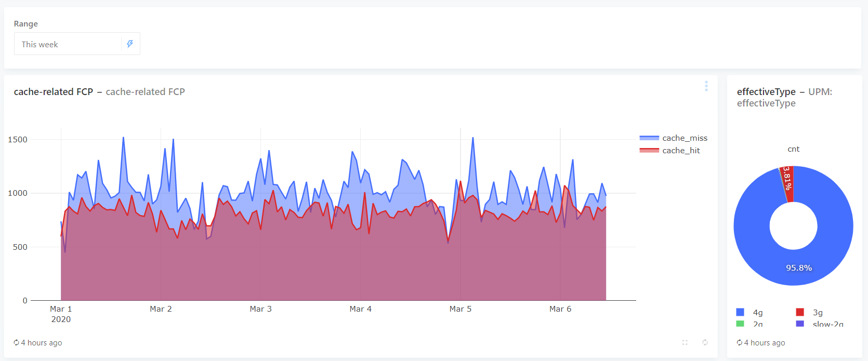This screenshot has height=361, width=868.
Task: Click the "Mar 5" x-axis label
Action: (x=461, y=309)
